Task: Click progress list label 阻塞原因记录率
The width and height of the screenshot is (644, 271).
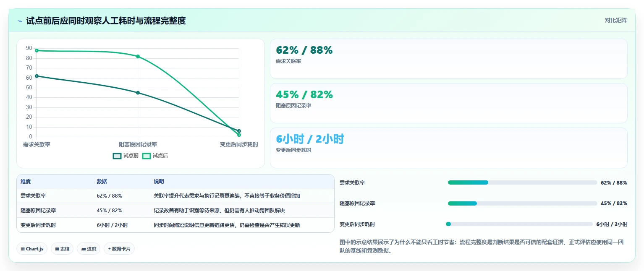Action: point(357,203)
